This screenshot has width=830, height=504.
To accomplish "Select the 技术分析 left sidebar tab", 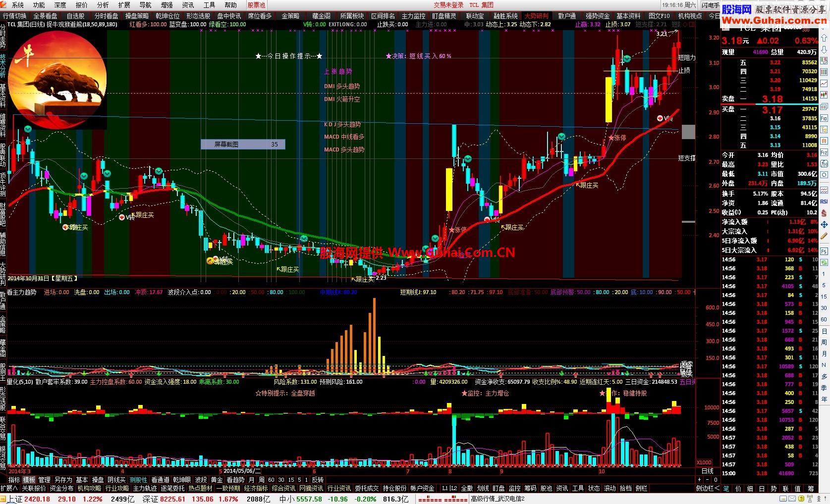I will pos(3,66).
